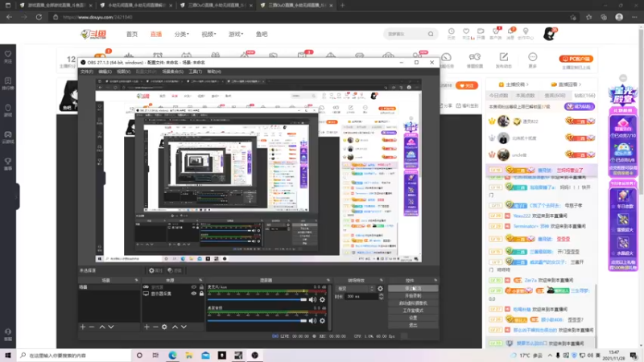
Task: Move the scene up in Scenes panel
Action: tap(102, 327)
